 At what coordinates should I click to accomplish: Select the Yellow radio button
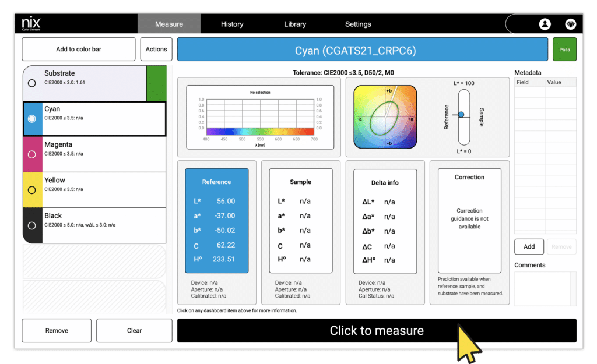pyautogui.click(x=32, y=189)
